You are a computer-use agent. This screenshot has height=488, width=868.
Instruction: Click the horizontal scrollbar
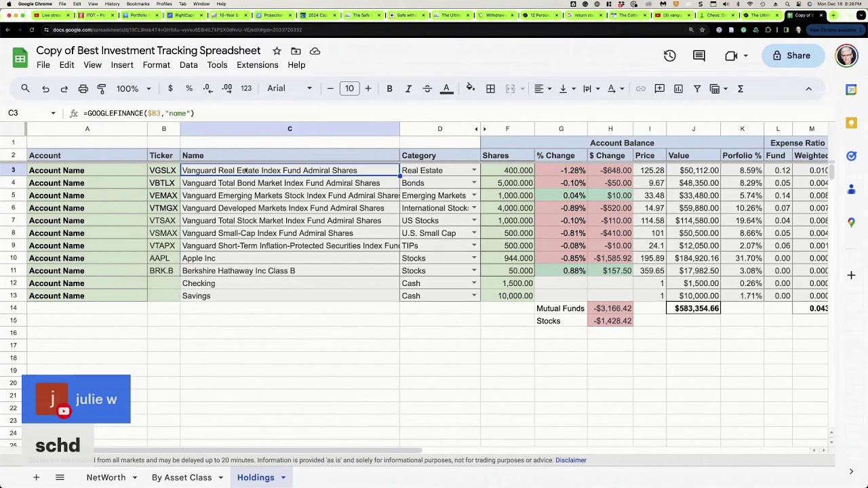(258, 450)
